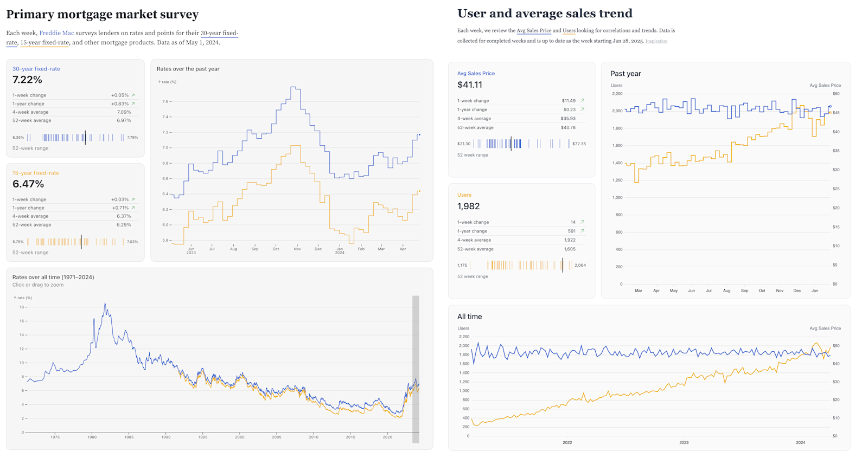This screenshot has height=458, width=868.
Task: Click the up arrow next to Users 1-year change 591
Action: (x=582, y=231)
